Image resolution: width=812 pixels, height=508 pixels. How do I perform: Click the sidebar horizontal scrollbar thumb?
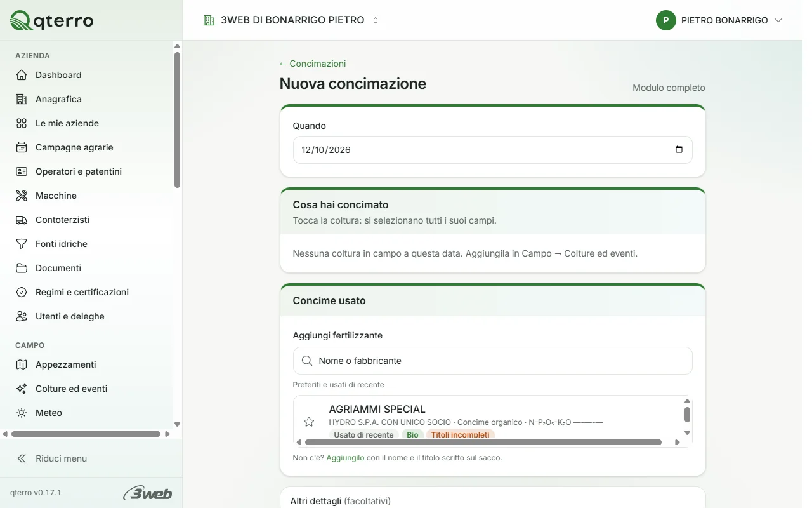click(86, 434)
